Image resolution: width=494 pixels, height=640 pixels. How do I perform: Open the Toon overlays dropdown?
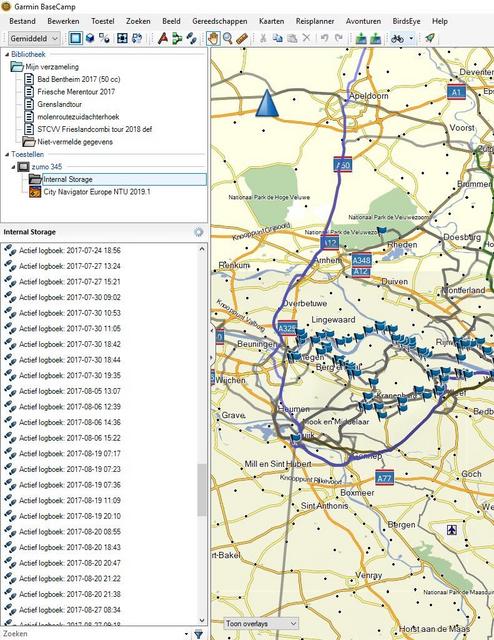point(261,624)
